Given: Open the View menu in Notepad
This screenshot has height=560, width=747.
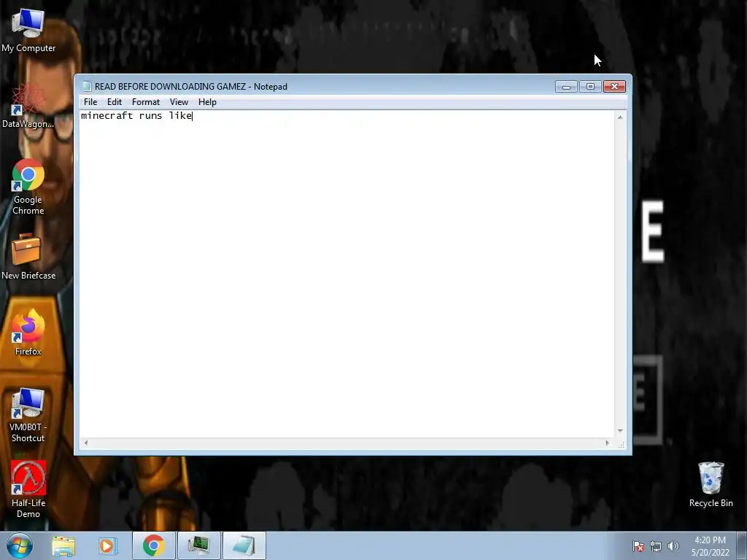Looking at the screenshot, I should (179, 102).
